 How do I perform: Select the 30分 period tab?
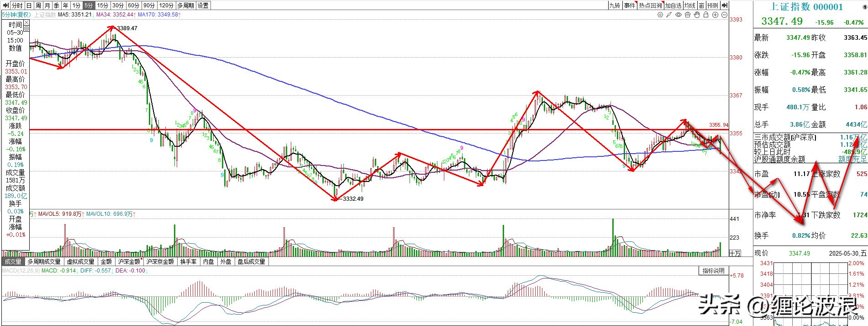click(x=118, y=5)
